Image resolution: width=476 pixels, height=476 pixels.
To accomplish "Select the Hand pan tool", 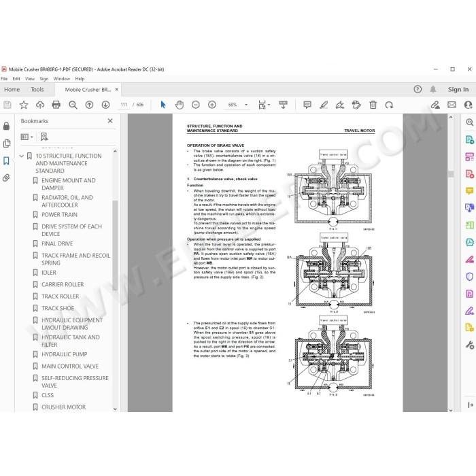I will tap(180, 105).
